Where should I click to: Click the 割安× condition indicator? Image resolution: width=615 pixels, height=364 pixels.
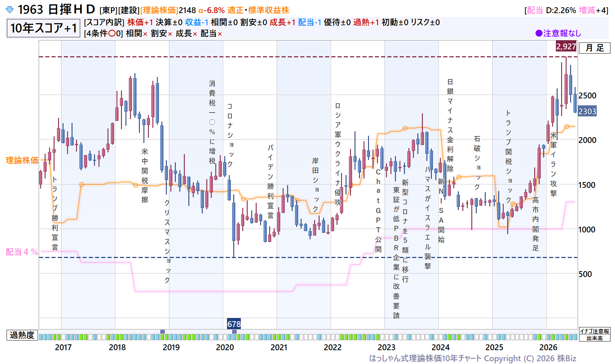(161, 33)
